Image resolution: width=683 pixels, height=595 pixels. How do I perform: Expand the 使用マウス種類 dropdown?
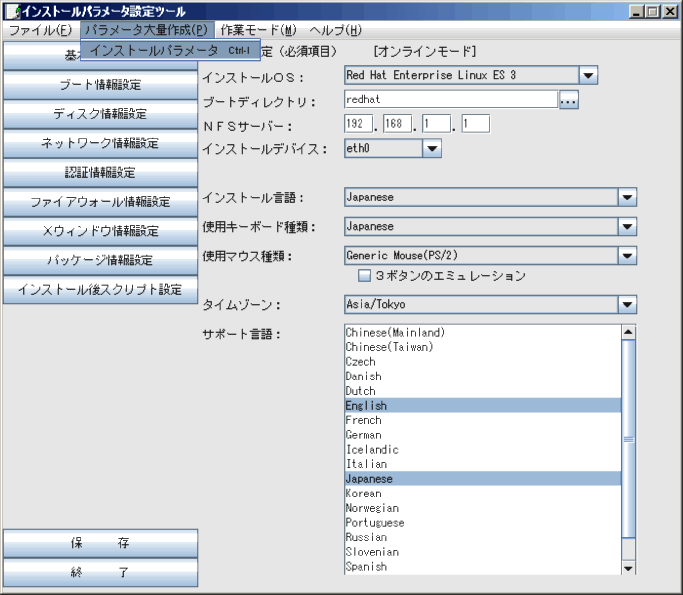pos(627,256)
